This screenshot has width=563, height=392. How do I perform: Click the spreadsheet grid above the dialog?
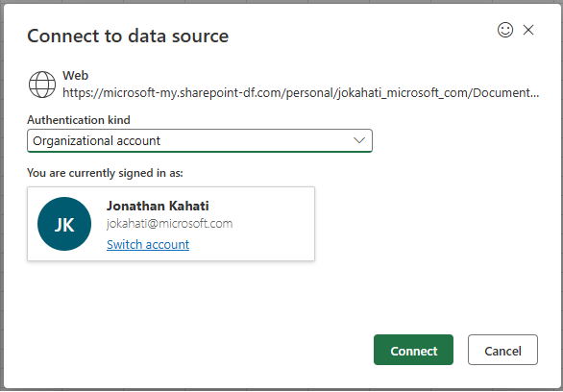pyautogui.click(x=281, y=2)
